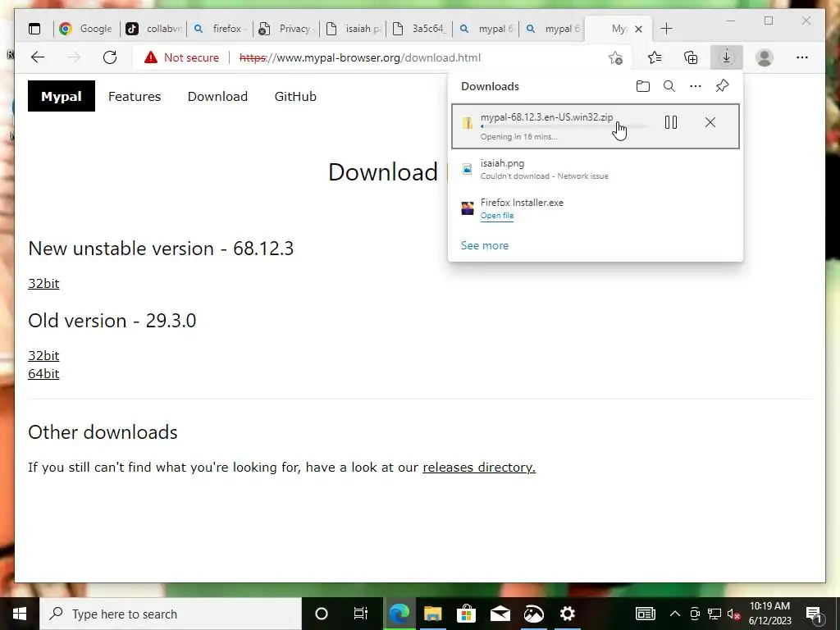Open a new tab with plus button
Viewport: 840px width, 630px height.
[666, 29]
